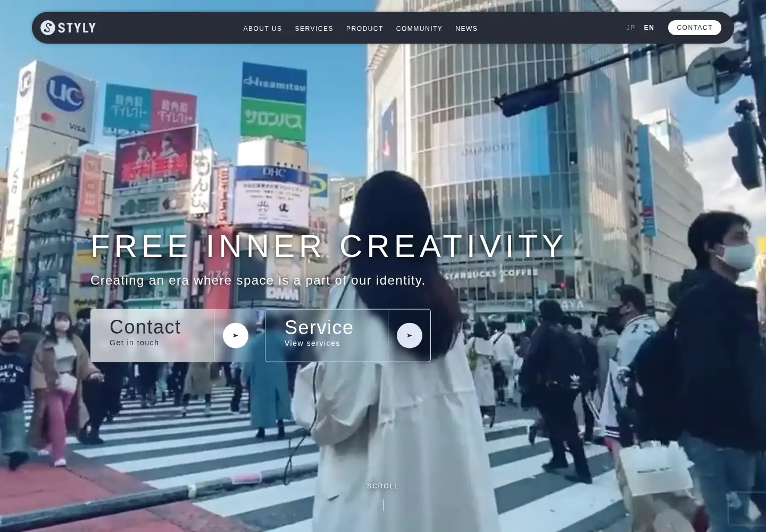766x532 pixels.
Task: Click the SCROLL indicator text
Action: point(383,486)
